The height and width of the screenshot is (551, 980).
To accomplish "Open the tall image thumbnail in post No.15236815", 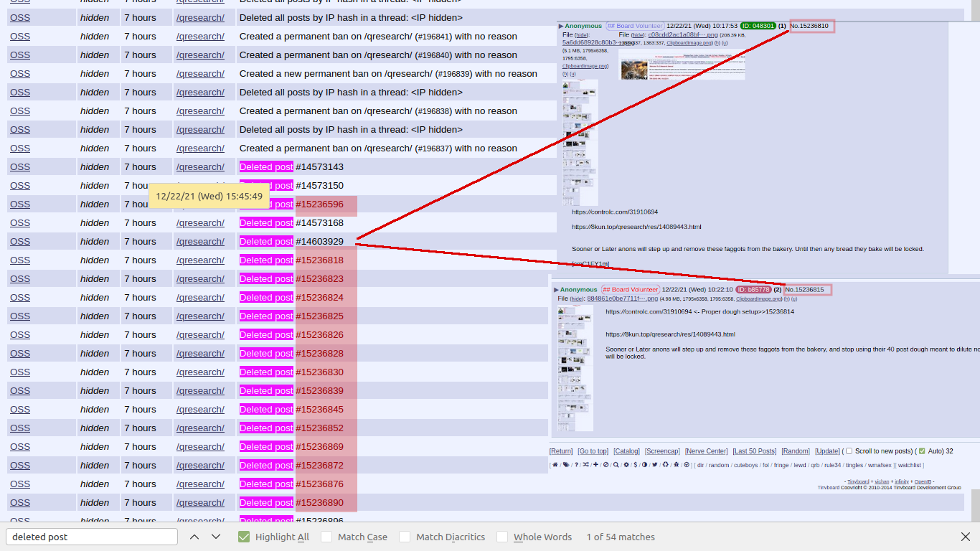I will tap(575, 368).
